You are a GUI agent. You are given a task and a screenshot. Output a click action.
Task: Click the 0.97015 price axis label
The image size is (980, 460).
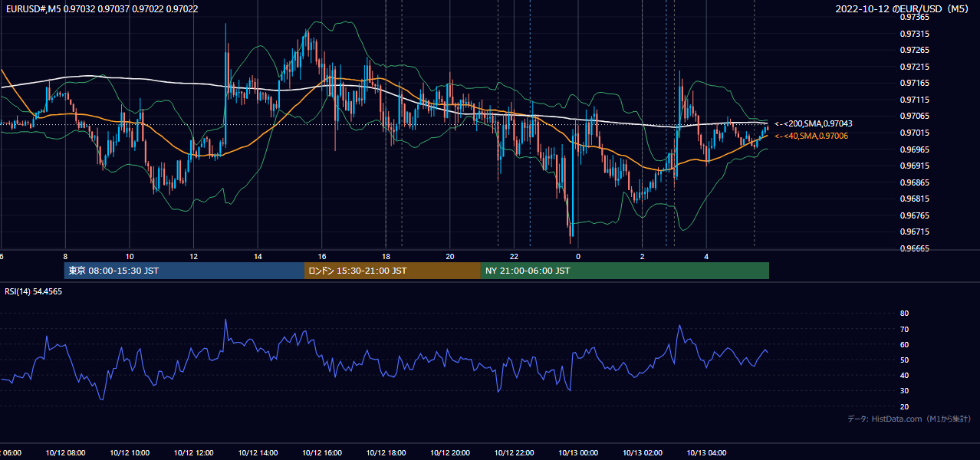pos(915,133)
